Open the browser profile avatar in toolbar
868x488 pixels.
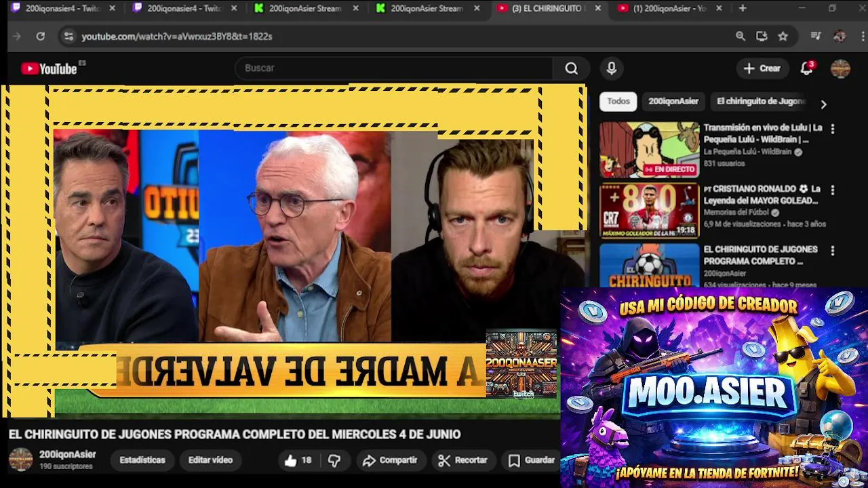[840, 36]
